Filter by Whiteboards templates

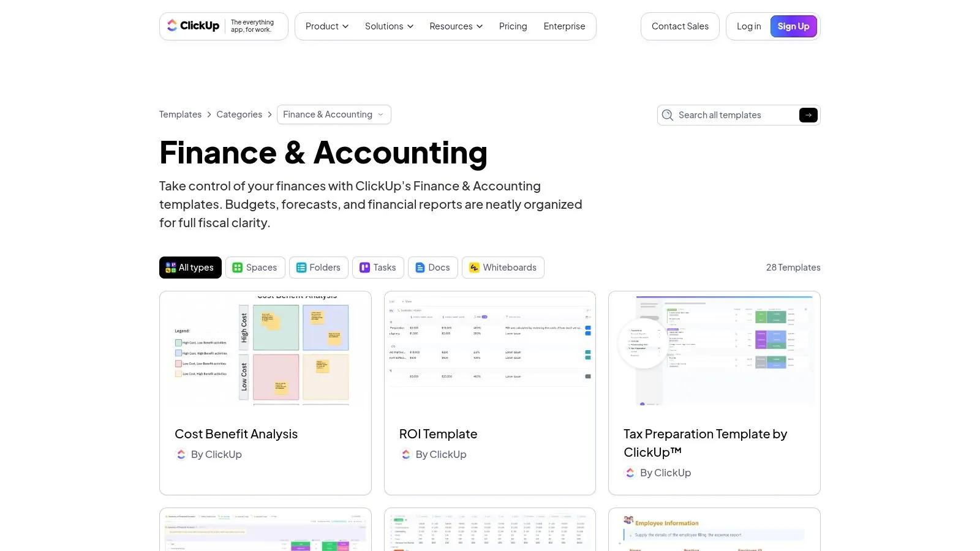coord(503,268)
